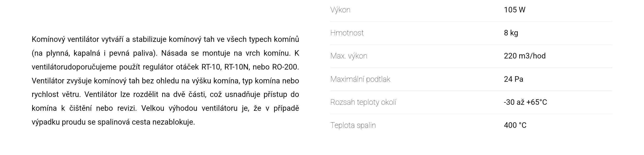Click the word "čištění" in the description

[80, 108]
